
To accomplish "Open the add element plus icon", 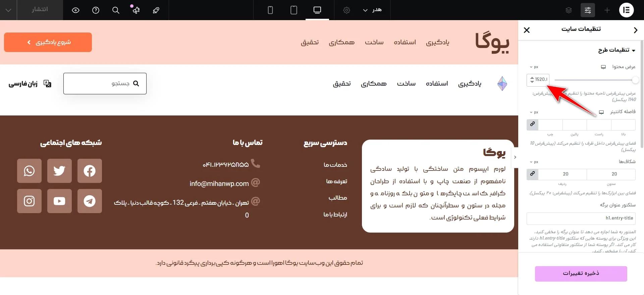I will coord(607,10).
